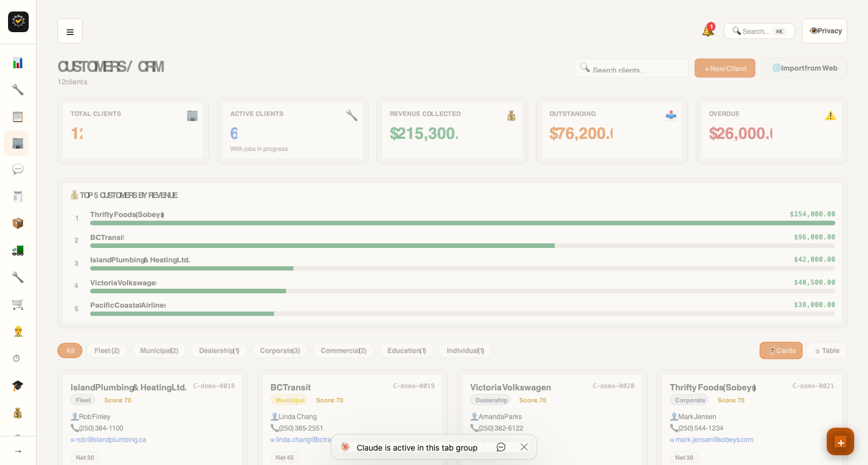Open the clipboard estimates icon in sidebar
868x465 pixels.
(17, 116)
